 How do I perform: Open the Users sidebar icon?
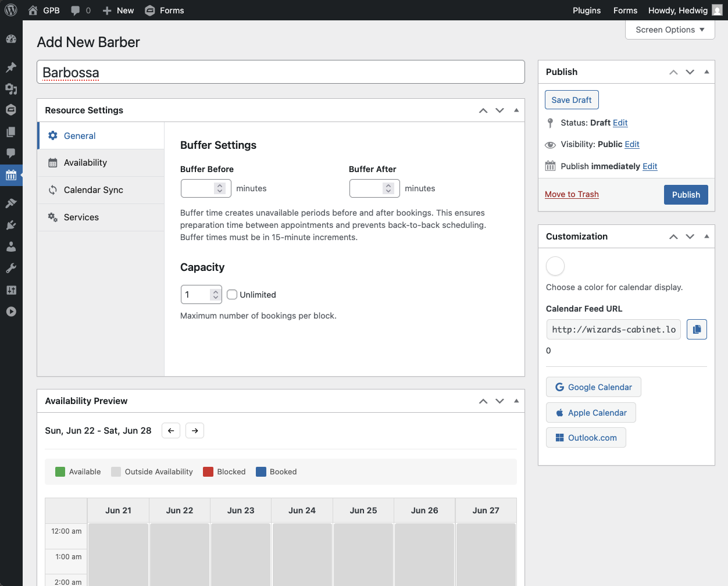(x=11, y=246)
